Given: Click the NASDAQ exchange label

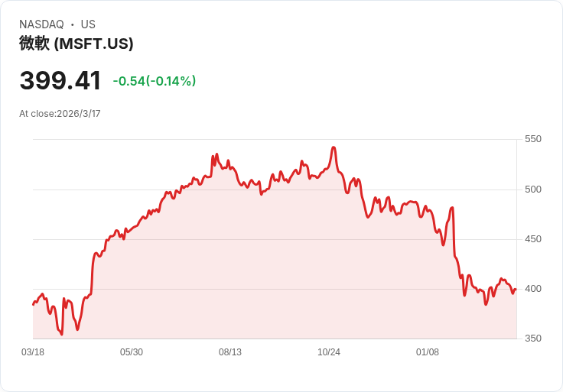Looking at the screenshot, I should pyautogui.click(x=41, y=24).
